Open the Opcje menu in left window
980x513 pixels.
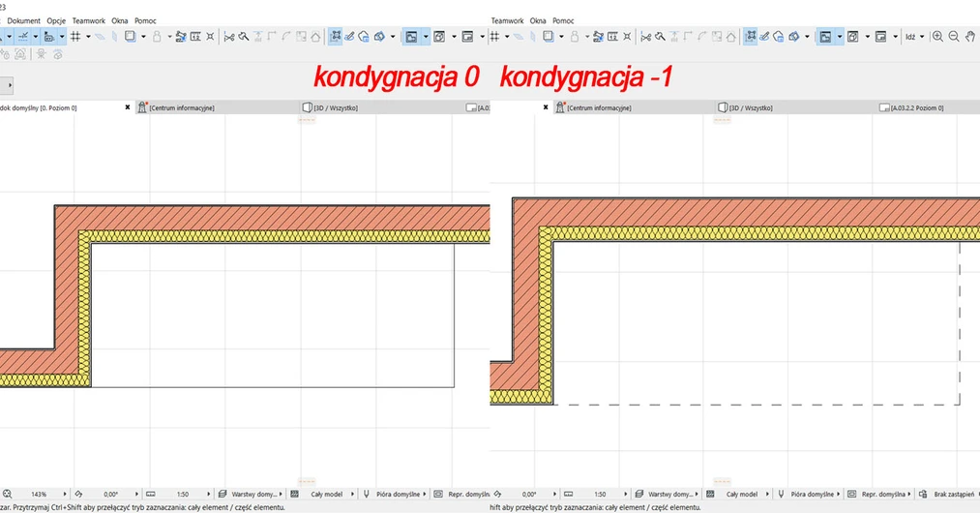[x=56, y=20]
